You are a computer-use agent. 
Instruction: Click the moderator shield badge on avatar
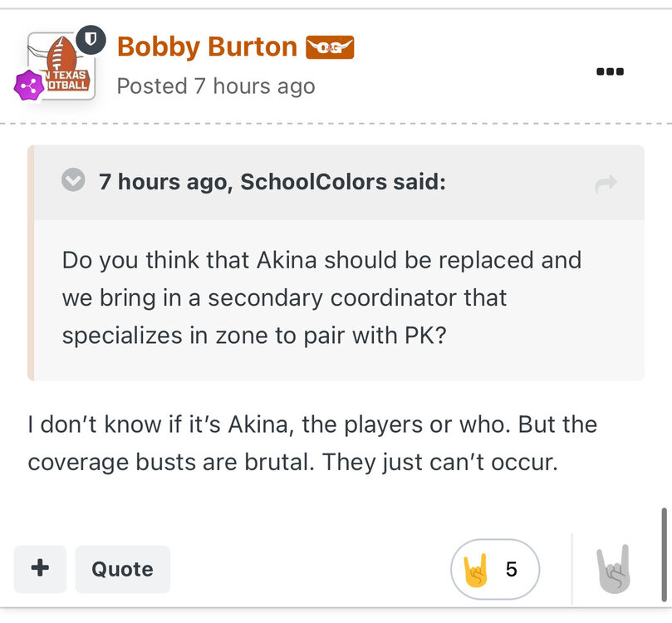pyautogui.click(x=91, y=40)
